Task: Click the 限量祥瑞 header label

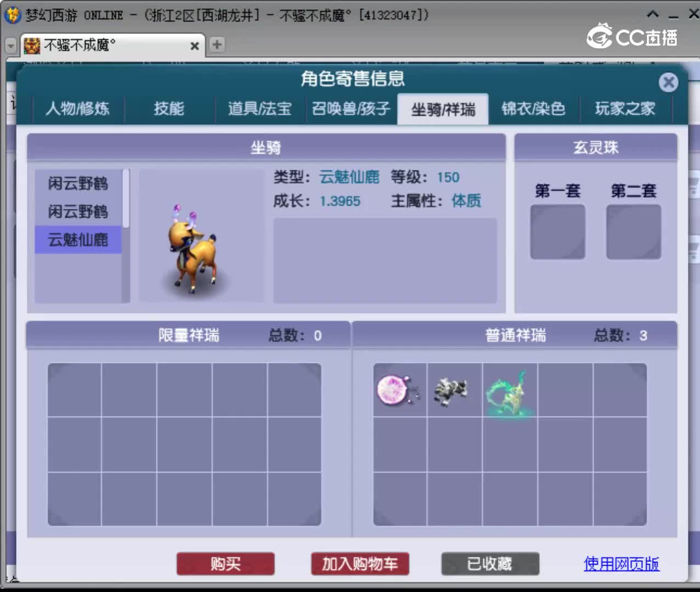Action: coord(189,335)
